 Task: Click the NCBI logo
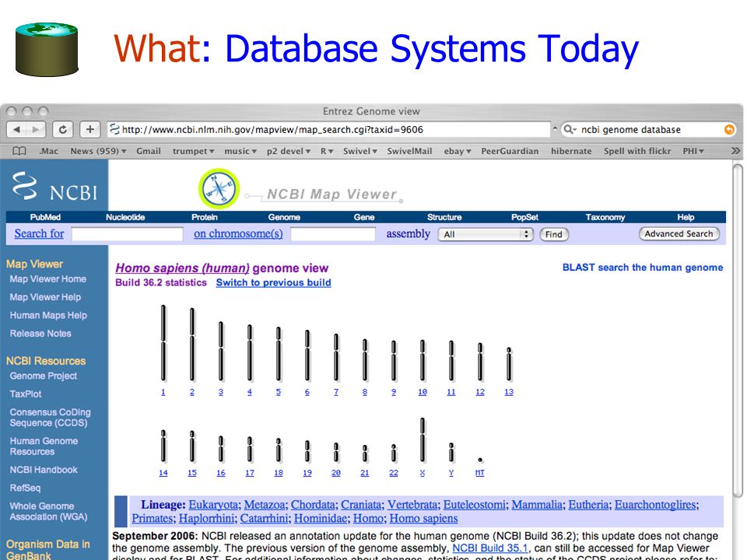pyautogui.click(x=54, y=186)
